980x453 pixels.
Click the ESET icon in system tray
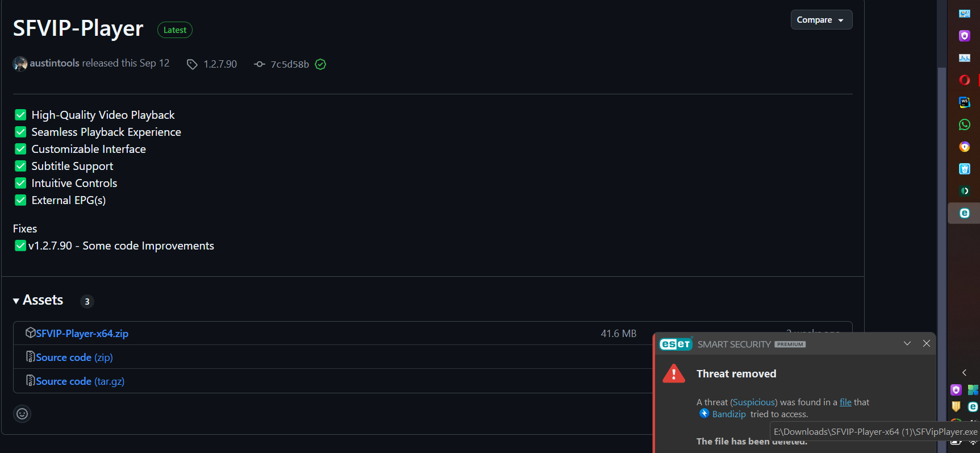point(973,406)
